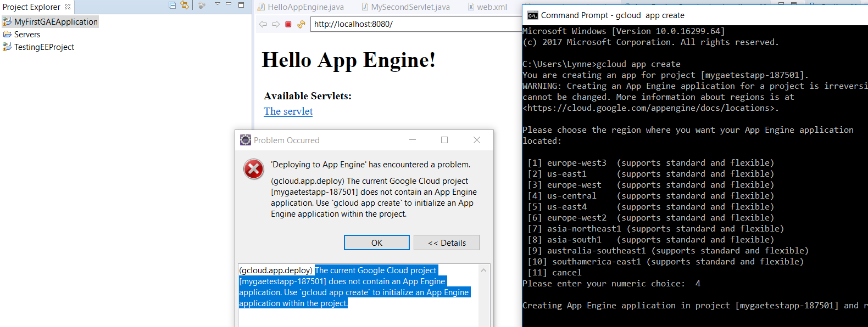Select MyFirstGAEApplication project in the tree

click(x=55, y=22)
